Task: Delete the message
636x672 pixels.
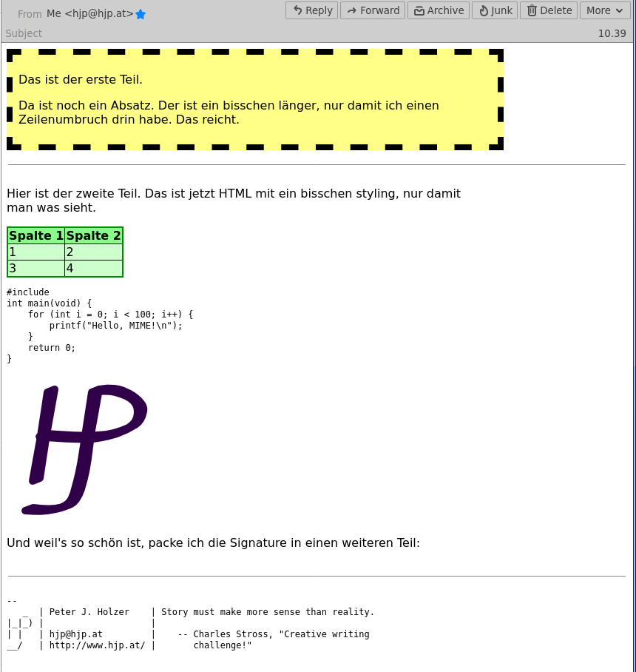Action: point(548,10)
